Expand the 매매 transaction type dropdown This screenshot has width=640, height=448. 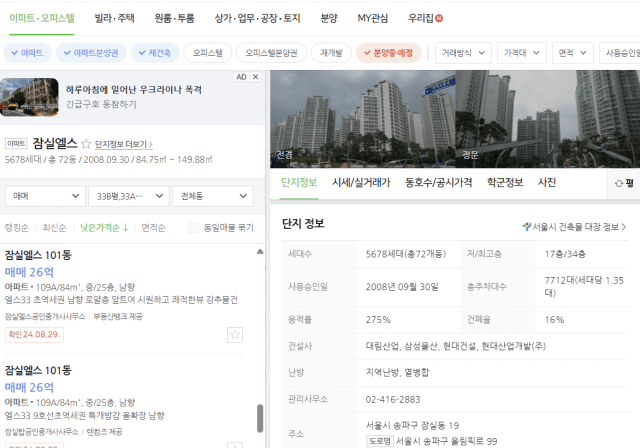[45, 196]
